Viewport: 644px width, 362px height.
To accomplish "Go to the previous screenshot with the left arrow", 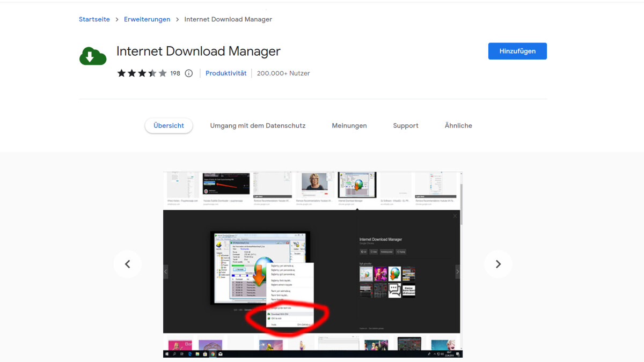I will 127,264.
